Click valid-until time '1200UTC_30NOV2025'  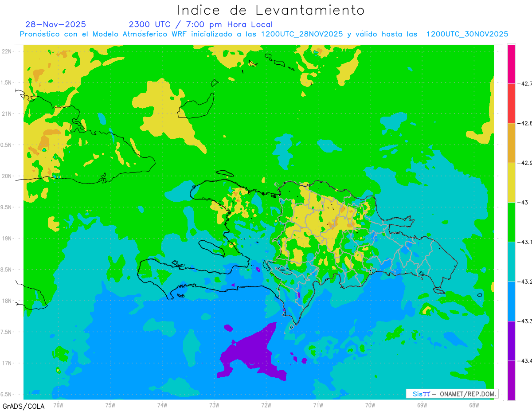tap(467, 34)
